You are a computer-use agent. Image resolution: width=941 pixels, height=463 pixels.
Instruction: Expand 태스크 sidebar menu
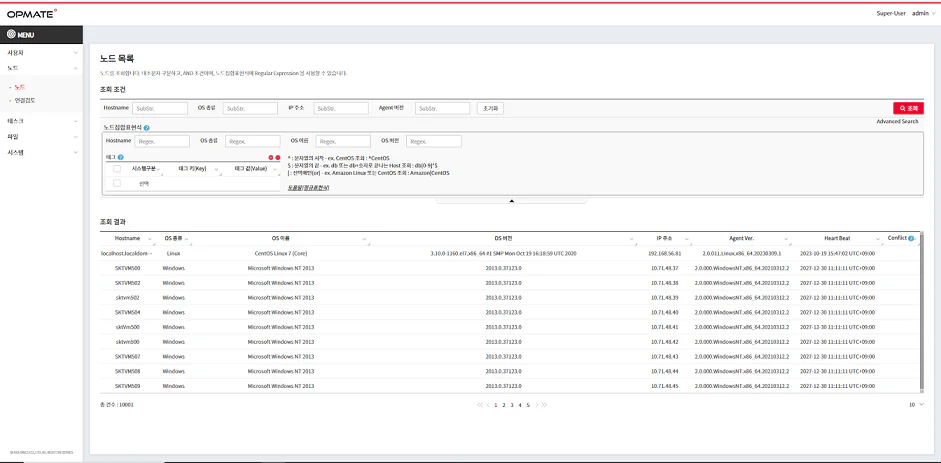(x=41, y=121)
